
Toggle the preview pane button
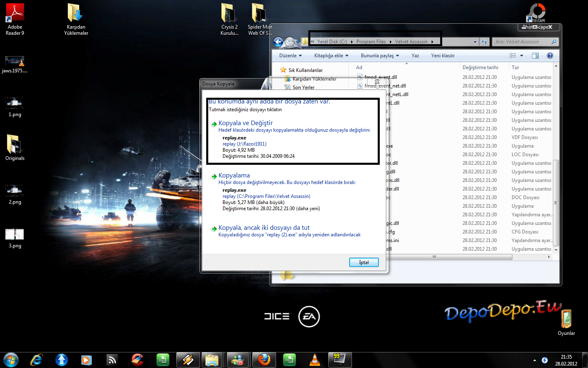click(x=535, y=56)
